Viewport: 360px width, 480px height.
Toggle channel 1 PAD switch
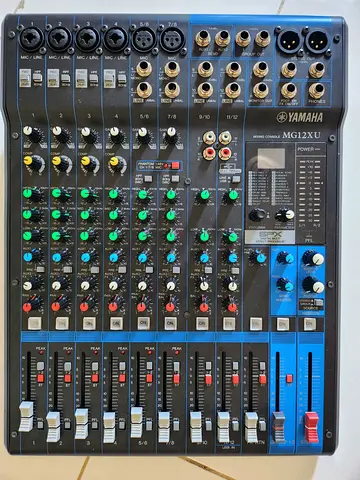[x=25, y=78]
